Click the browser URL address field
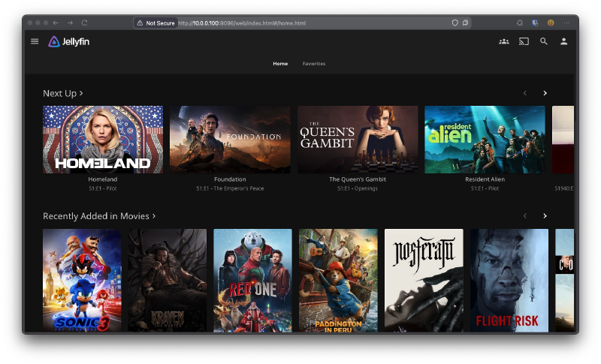 tap(300, 23)
